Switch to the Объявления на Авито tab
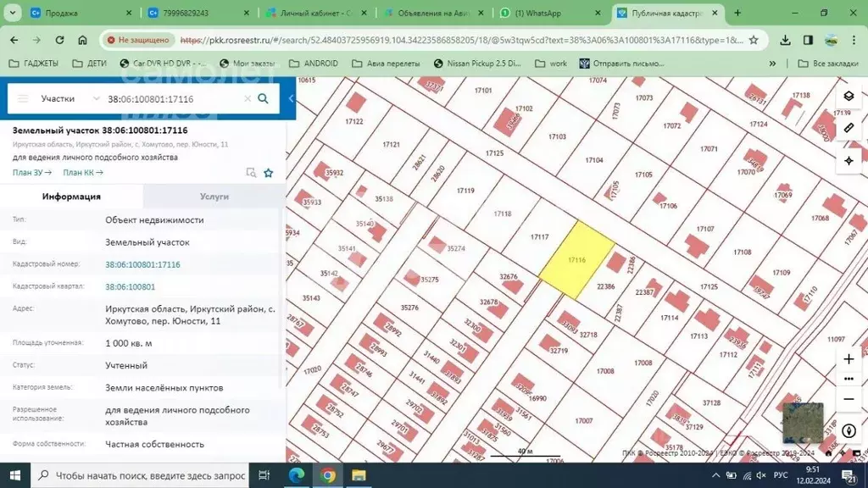868x488 pixels. (x=434, y=13)
